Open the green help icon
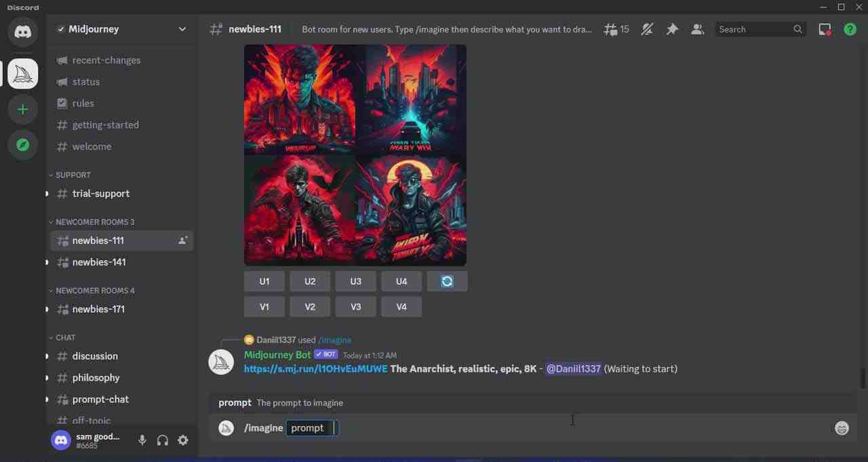 [x=850, y=29]
